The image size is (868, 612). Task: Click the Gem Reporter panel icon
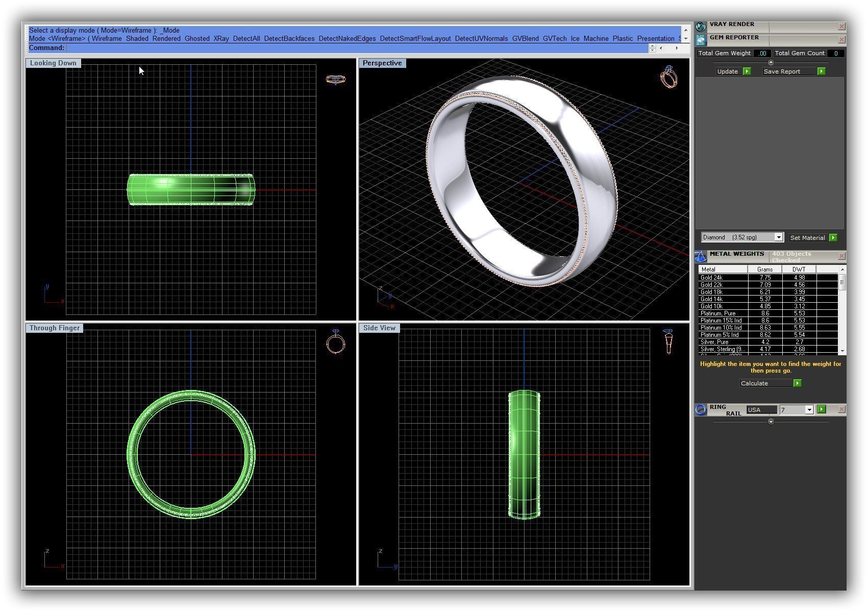[x=701, y=39]
